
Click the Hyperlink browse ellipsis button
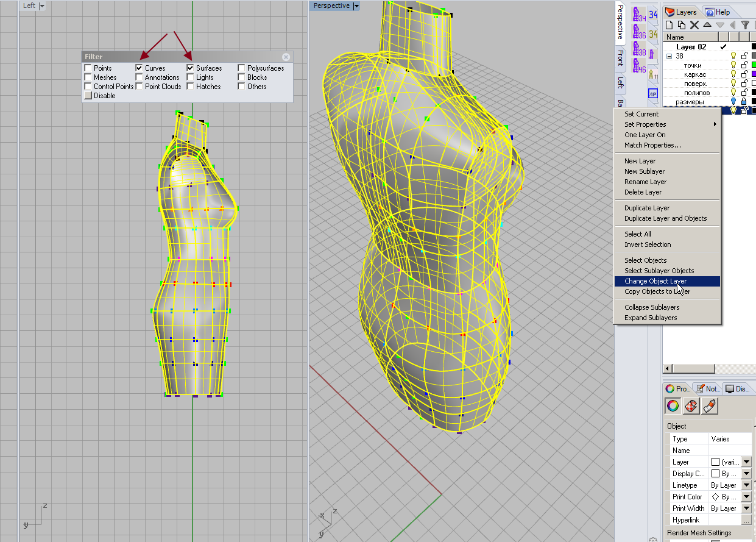(x=746, y=520)
